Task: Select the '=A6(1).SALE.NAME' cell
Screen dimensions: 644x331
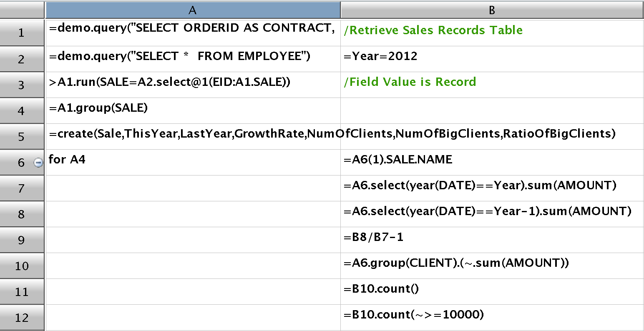Action: point(398,160)
